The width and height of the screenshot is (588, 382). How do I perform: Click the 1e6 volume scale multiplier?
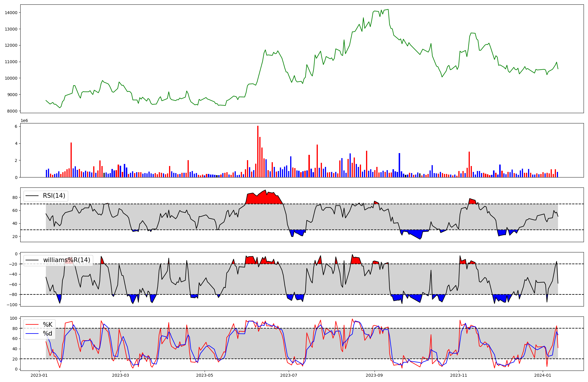click(x=24, y=121)
